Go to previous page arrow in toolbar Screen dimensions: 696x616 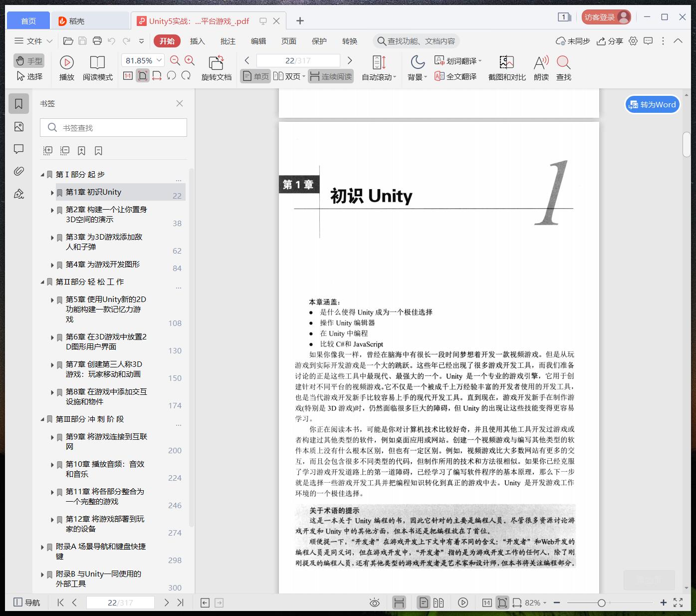247,60
